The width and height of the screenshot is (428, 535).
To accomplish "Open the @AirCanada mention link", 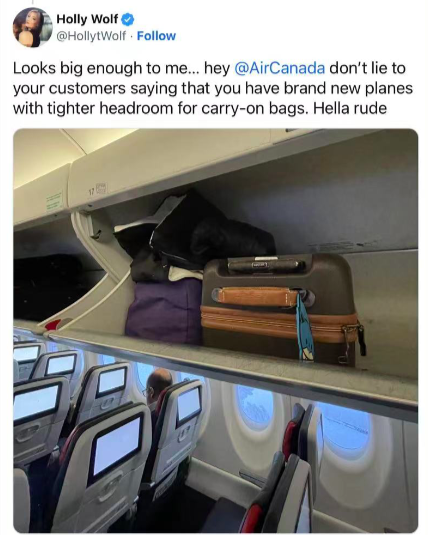I will click(280, 68).
